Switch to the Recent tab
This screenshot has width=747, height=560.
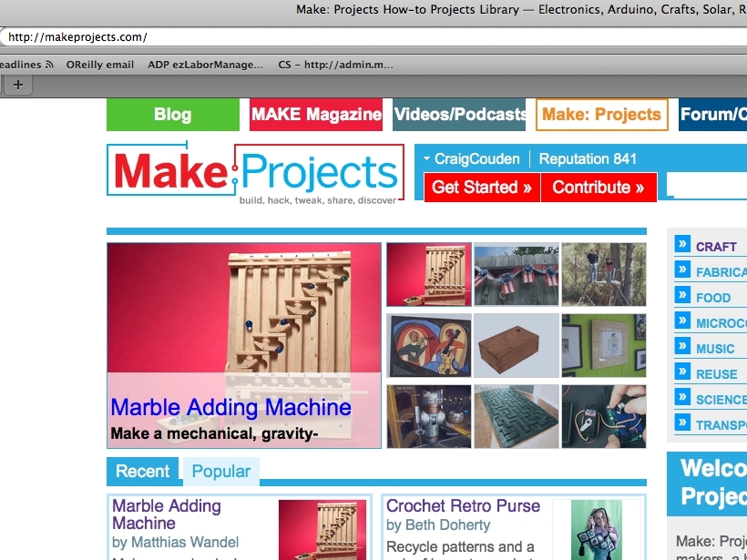[x=142, y=471]
